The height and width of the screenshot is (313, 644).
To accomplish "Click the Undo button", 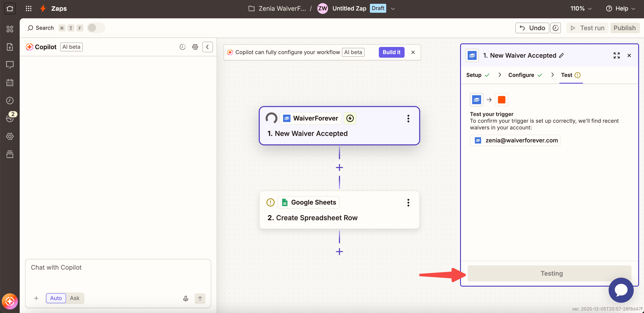I will tap(532, 28).
